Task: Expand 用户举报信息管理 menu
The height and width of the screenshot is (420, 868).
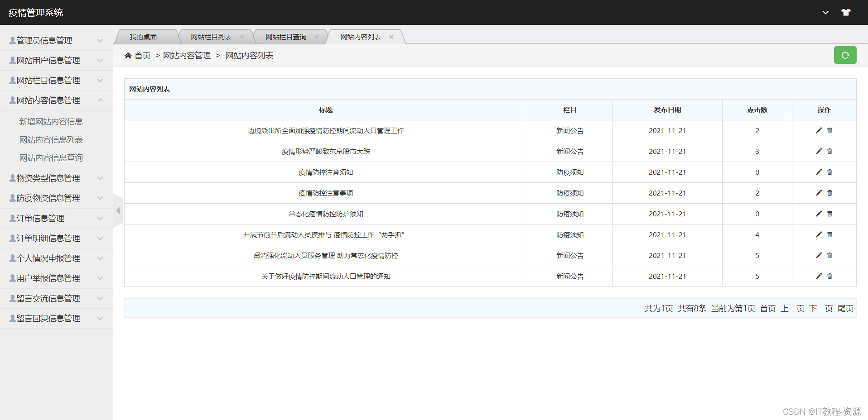Action: (56, 278)
